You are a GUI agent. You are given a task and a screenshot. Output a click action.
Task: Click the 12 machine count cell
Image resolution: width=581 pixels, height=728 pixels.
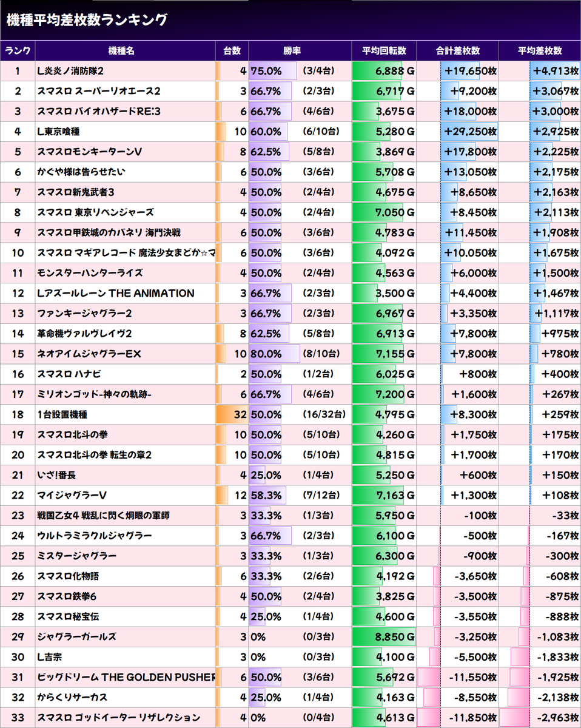[x=232, y=496]
